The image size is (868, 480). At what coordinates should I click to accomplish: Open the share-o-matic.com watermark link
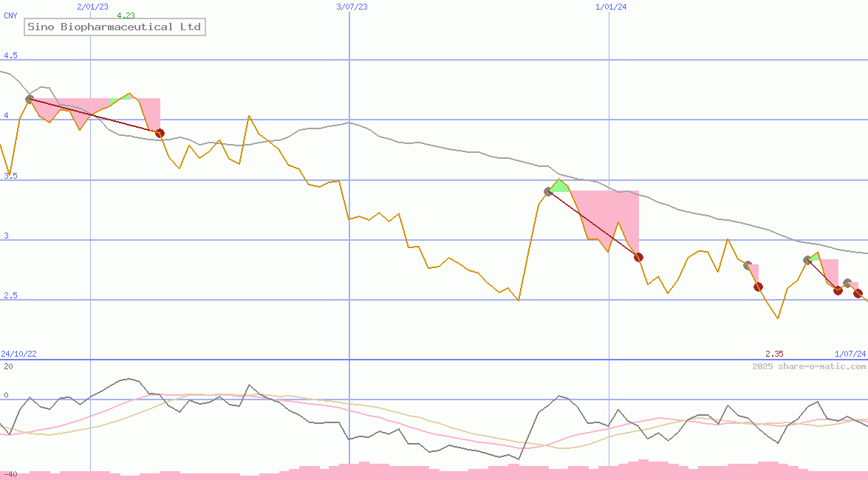click(x=809, y=366)
